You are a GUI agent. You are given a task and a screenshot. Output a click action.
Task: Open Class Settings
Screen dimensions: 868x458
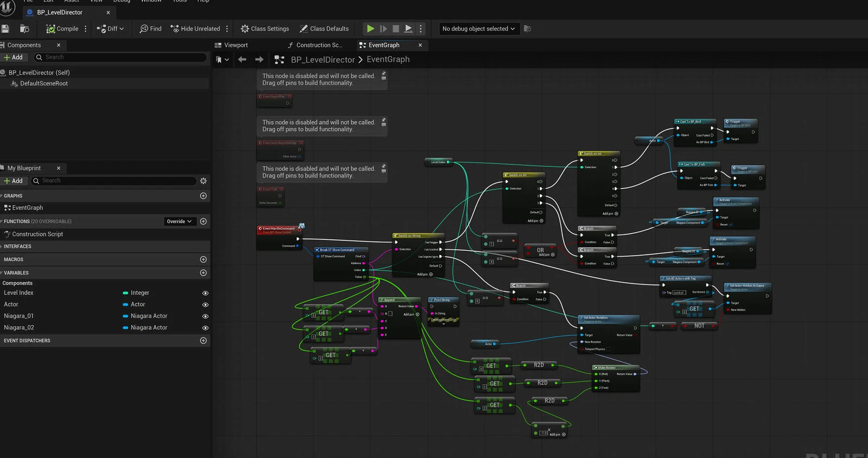[x=265, y=29]
